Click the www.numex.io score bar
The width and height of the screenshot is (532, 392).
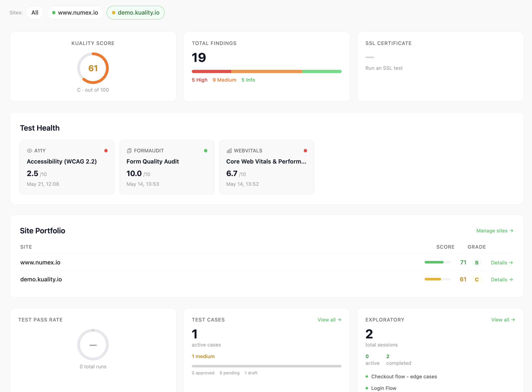pyautogui.click(x=438, y=262)
